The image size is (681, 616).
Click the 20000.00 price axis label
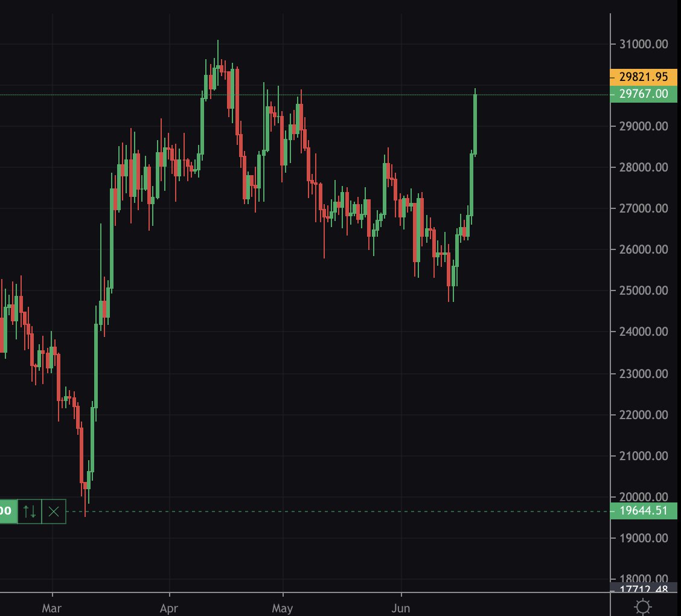(x=643, y=496)
